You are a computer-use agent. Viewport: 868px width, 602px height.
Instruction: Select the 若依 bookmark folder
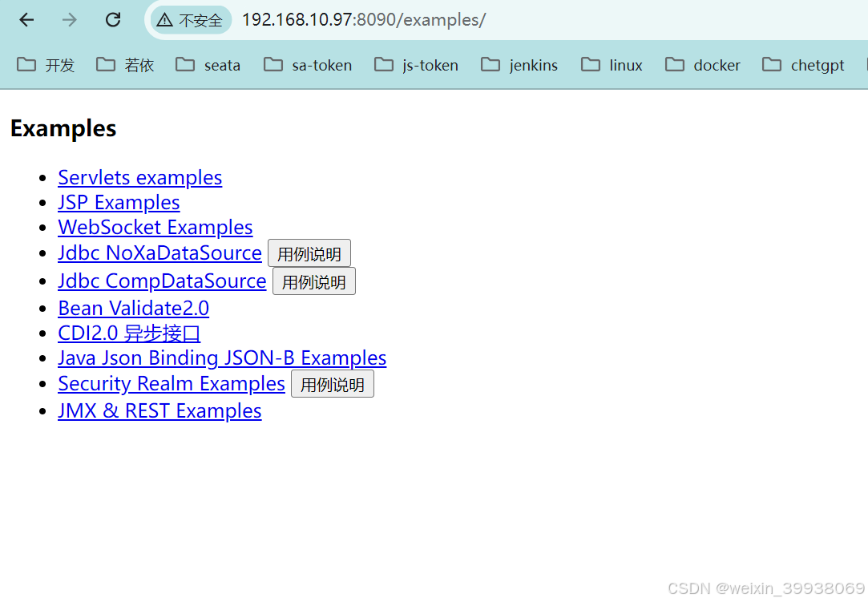pos(139,65)
